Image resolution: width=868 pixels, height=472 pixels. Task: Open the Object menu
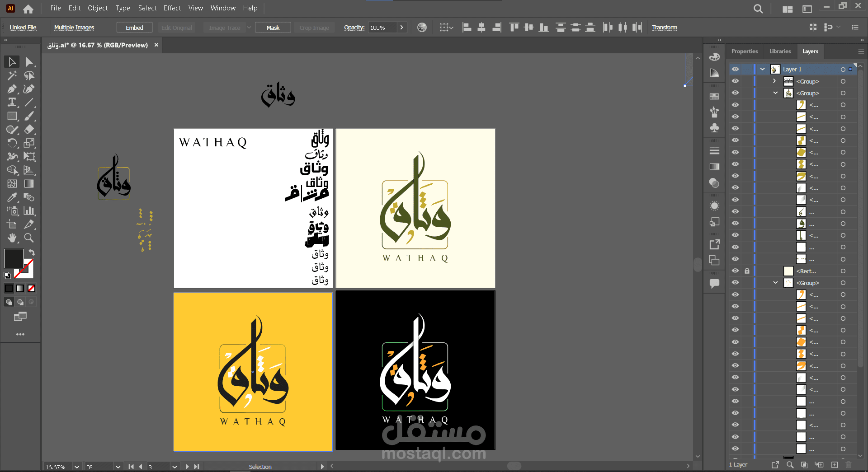pos(98,8)
